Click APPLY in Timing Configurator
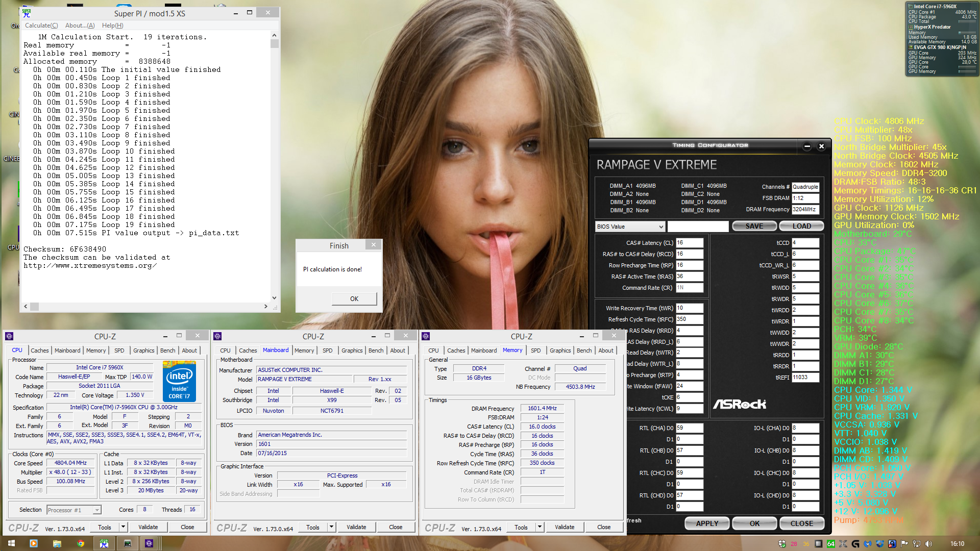Screen dimensions: 980x551 (707, 523)
